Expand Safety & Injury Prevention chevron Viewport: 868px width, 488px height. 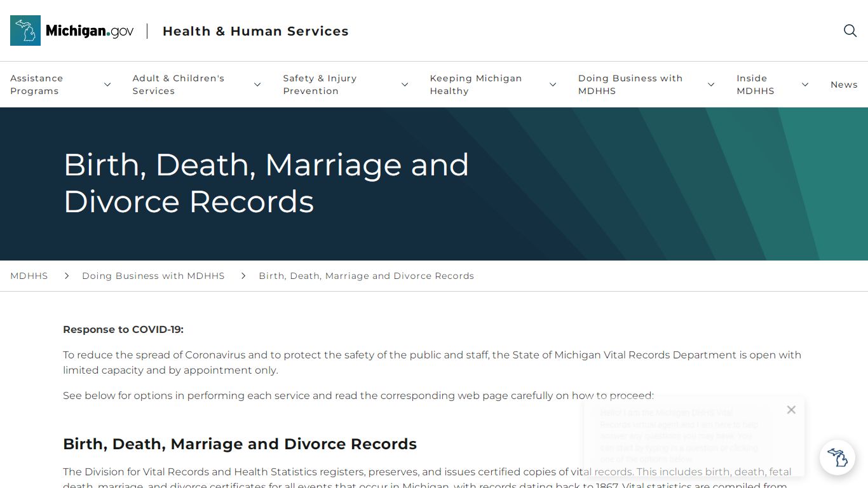(x=405, y=85)
